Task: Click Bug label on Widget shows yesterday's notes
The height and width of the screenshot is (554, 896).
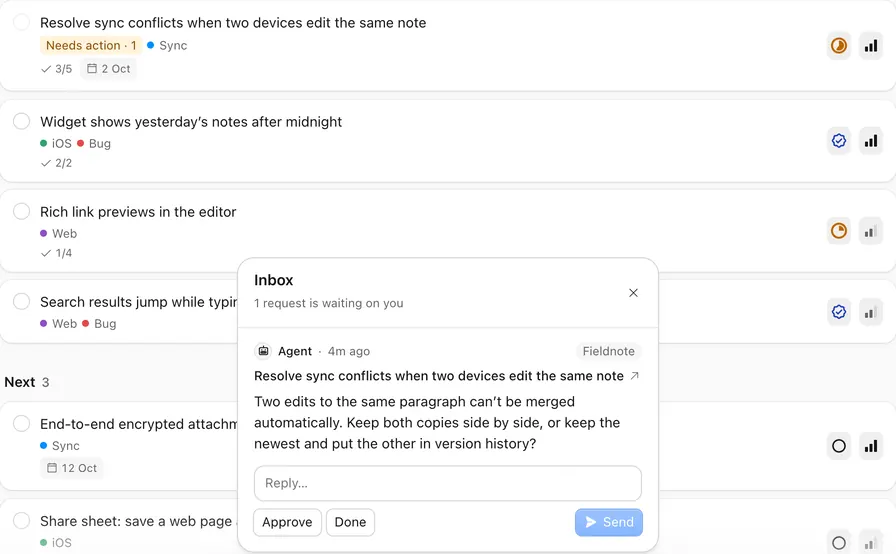Action: pos(94,143)
